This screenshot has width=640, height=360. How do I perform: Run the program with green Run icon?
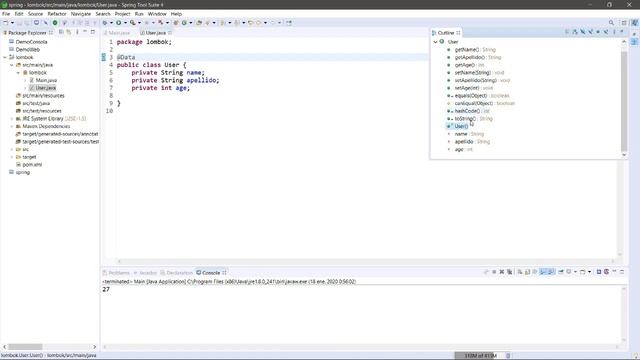coord(118,23)
